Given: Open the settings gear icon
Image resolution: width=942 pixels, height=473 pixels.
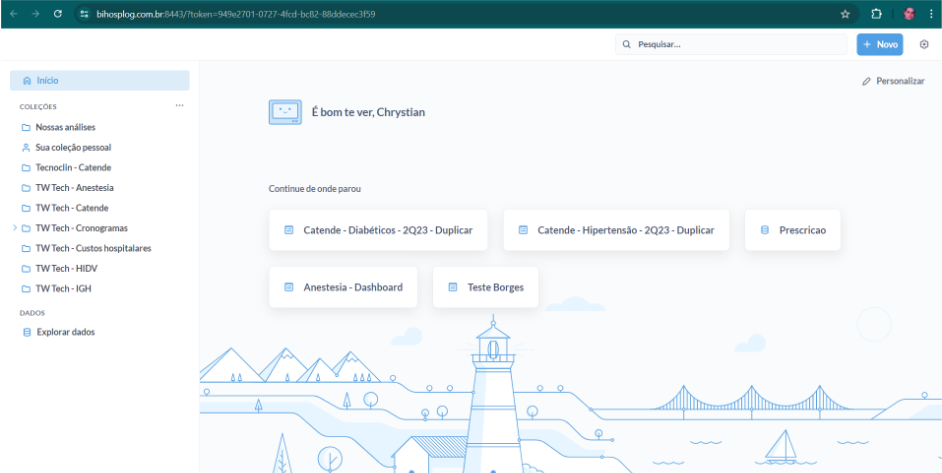Looking at the screenshot, I should (925, 44).
